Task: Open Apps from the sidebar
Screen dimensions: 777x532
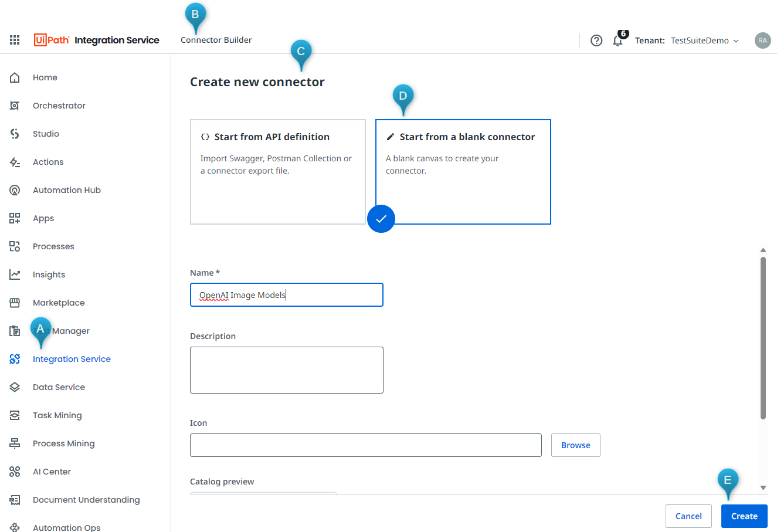Action: pyautogui.click(x=43, y=218)
